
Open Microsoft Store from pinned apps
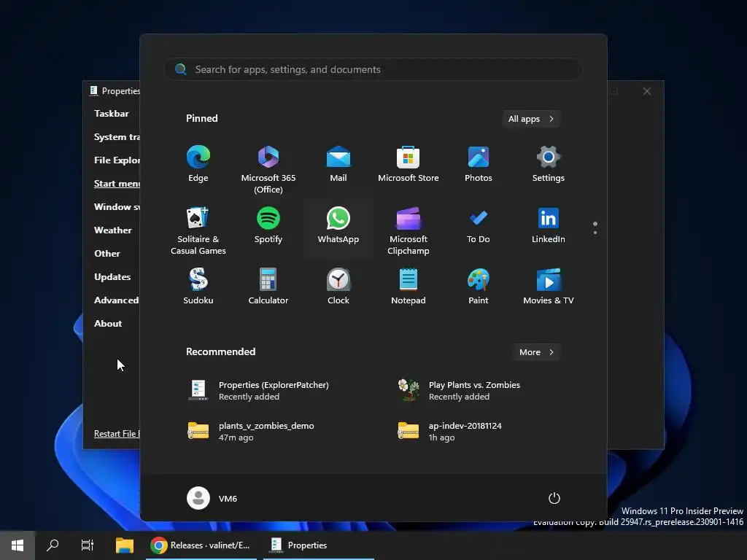tap(409, 164)
